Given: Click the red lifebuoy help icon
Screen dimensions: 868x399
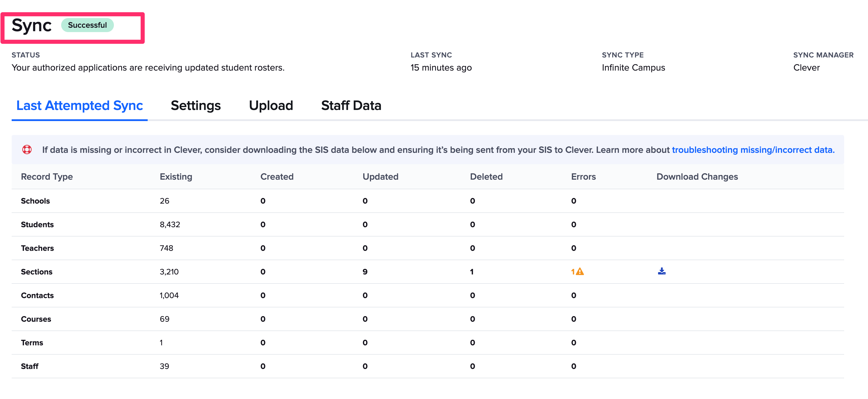Looking at the screenshot, I should click(x=27, y=149).
